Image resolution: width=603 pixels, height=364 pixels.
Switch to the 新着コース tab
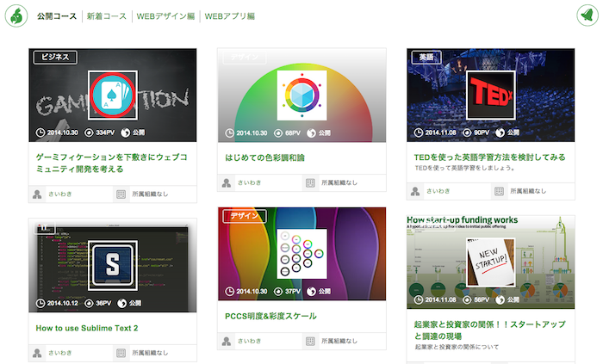tap(107, 16)
